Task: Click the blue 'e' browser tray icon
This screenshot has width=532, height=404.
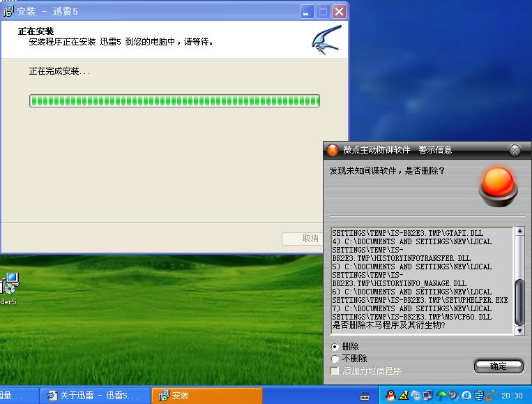Action: pyautogui.click(x=466, y=395)
